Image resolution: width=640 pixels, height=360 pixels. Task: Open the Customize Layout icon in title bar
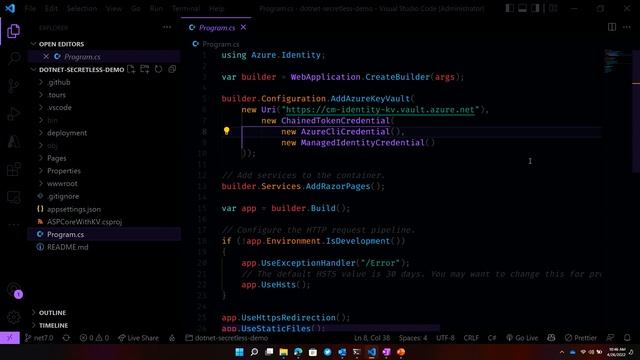click(x=553, y=8)
